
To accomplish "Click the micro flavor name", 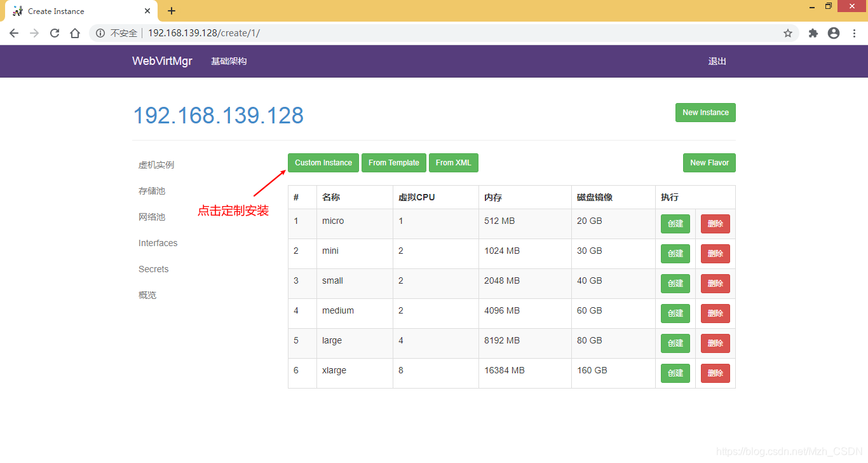I will pyautogui.click(x=333, y=221).
